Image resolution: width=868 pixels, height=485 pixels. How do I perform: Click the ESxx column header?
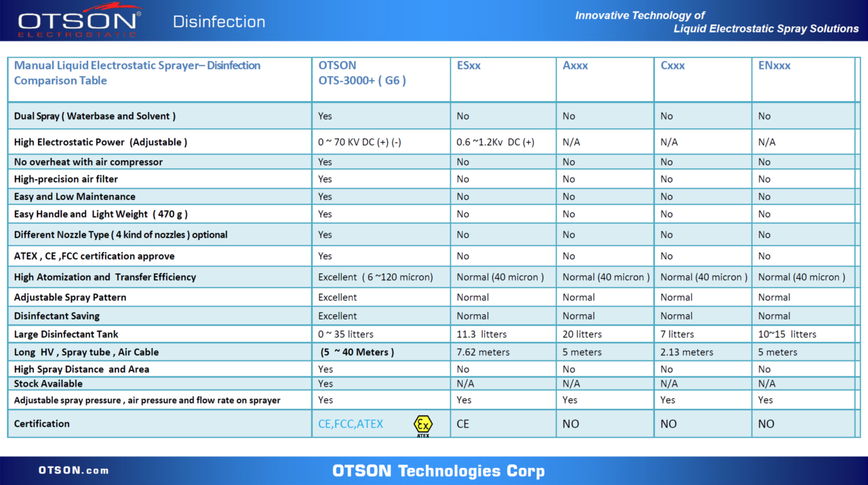coord(469,66)
